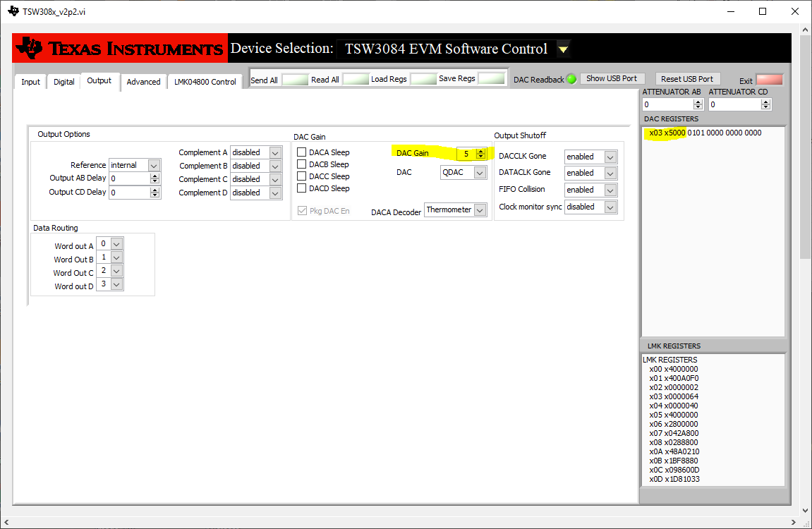Click the ATTENUATOR CD stepper arrows

click(766, 104)
